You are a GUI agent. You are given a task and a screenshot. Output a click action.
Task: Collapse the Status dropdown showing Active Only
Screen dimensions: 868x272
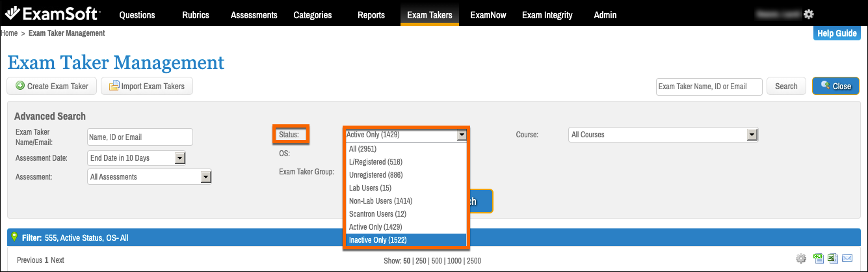[x=406, y=135]
